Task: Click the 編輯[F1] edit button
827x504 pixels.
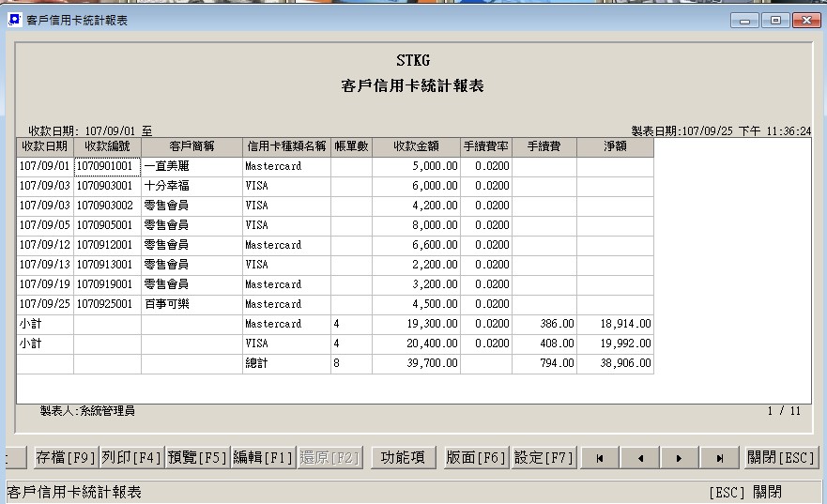Action: click(263, 457)
